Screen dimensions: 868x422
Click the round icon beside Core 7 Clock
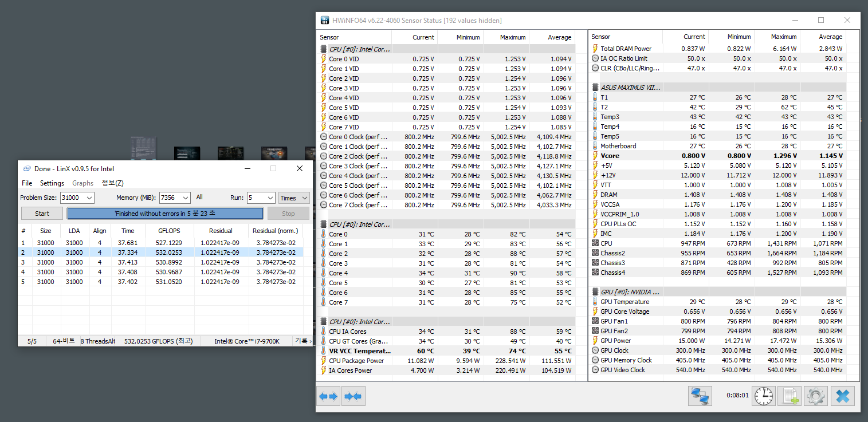point(324,205)
